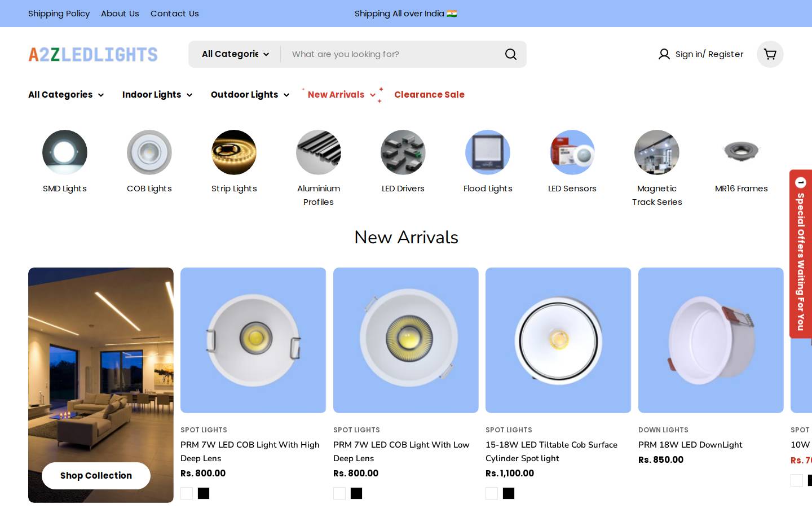Open 'PRM 7W LED COB Light With High Deep Lens' title
The width and height of the screenshot is (812, 508).
(x=250, y=452)
